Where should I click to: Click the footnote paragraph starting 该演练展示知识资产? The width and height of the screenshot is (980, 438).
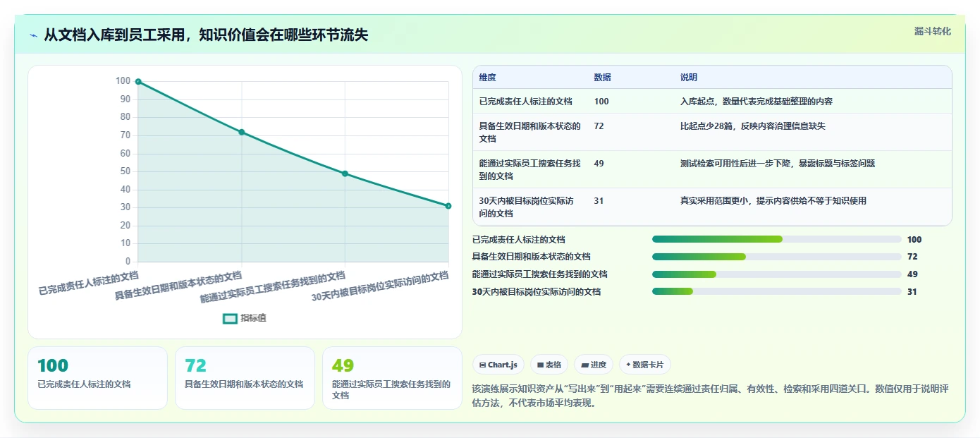(x=711, y=396)
